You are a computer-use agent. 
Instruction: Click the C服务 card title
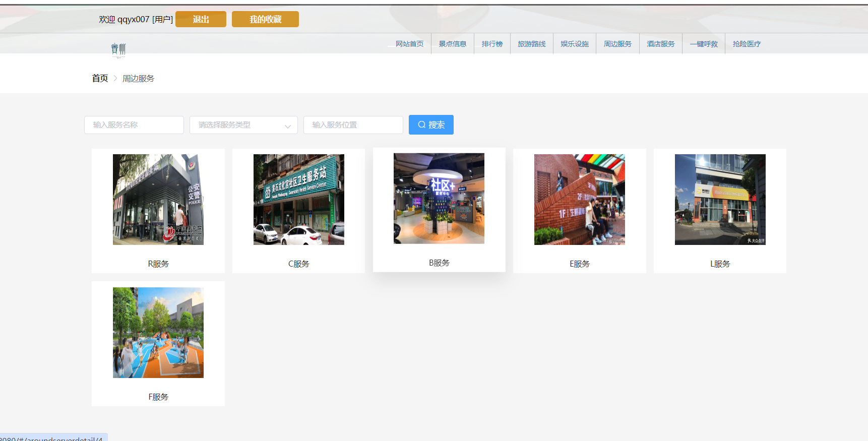tap(299, 264)
